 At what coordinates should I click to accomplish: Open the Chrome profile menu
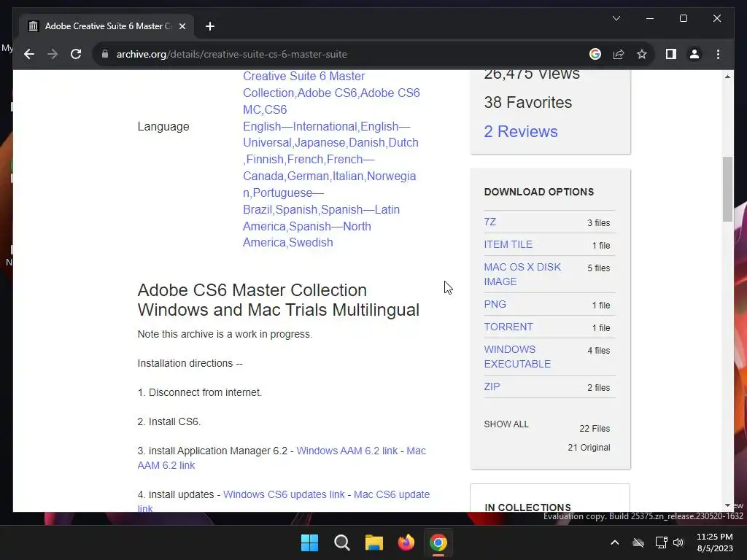click(694, 54)
